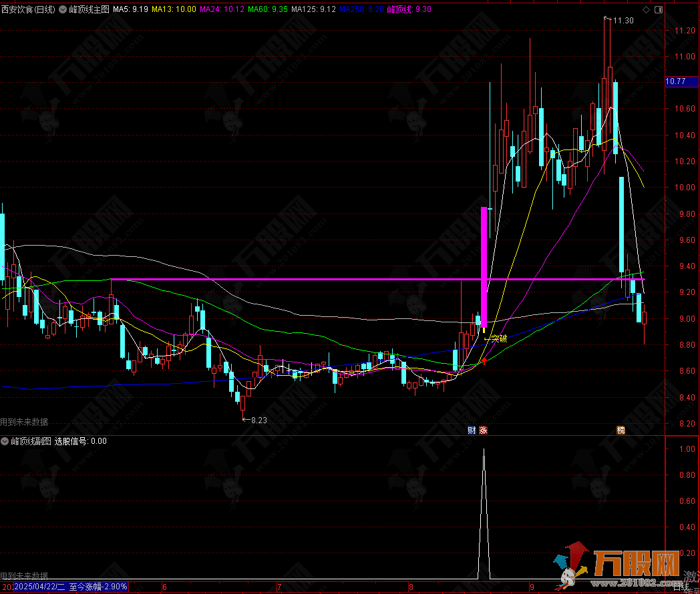Click the 财 financial event marker
This screenshot has width=700, height=594.
point(472,430)
